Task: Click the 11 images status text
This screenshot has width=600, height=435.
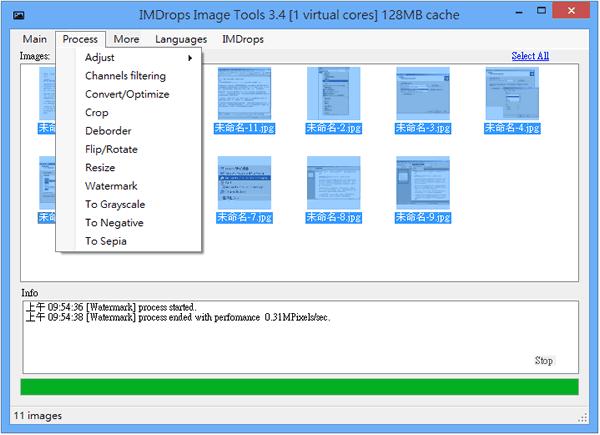Action: point(38,415)
